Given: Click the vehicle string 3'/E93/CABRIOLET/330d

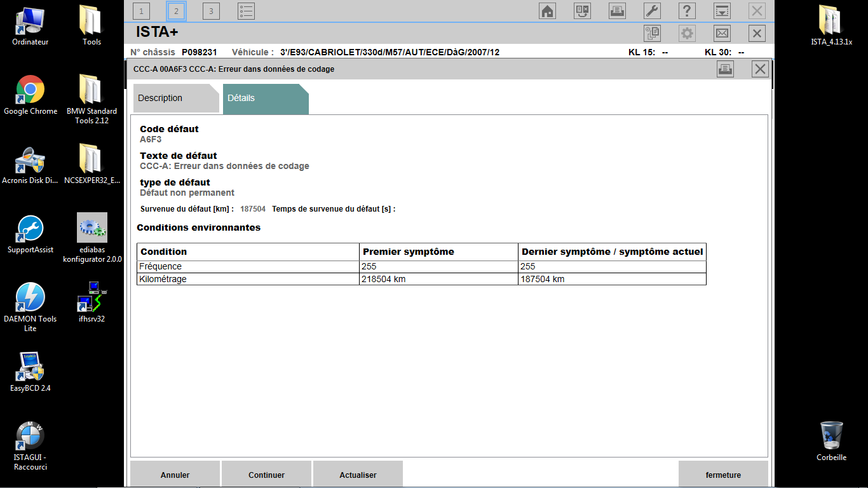Looking at the screenshot, I should pyautogui.click(x=390, y=52).
